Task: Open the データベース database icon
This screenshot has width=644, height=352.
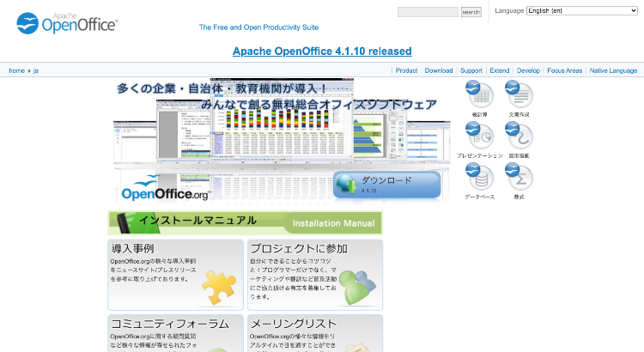Action: pos(479,177)
